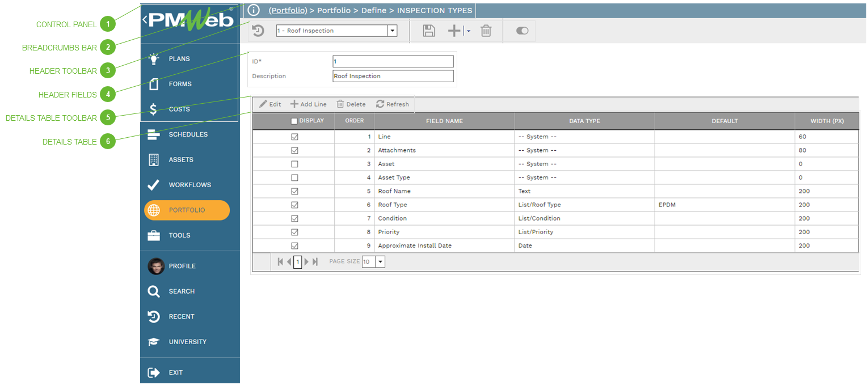
Task: Open the Search magnifier in sidebar
Action: (x=154, y=291)
